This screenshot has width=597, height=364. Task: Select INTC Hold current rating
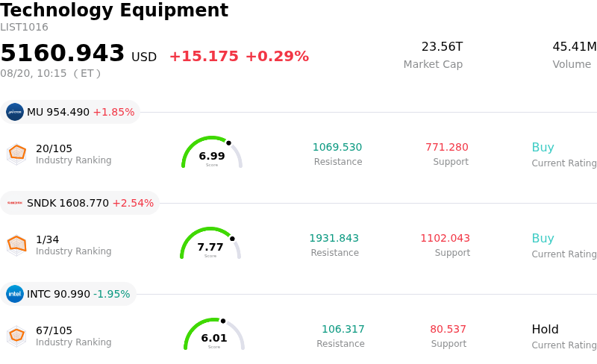pyautogui.click(x=546, y=329)
